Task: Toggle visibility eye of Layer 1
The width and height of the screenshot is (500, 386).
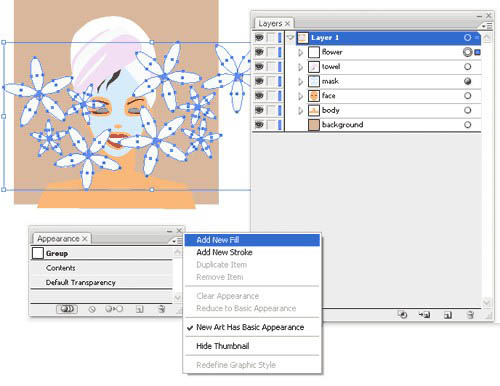Action: click(x=259, y=38)
